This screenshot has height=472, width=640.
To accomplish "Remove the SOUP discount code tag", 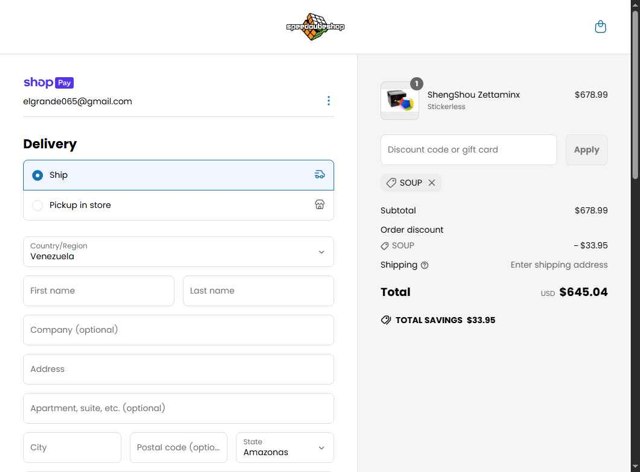I will 432,183.
